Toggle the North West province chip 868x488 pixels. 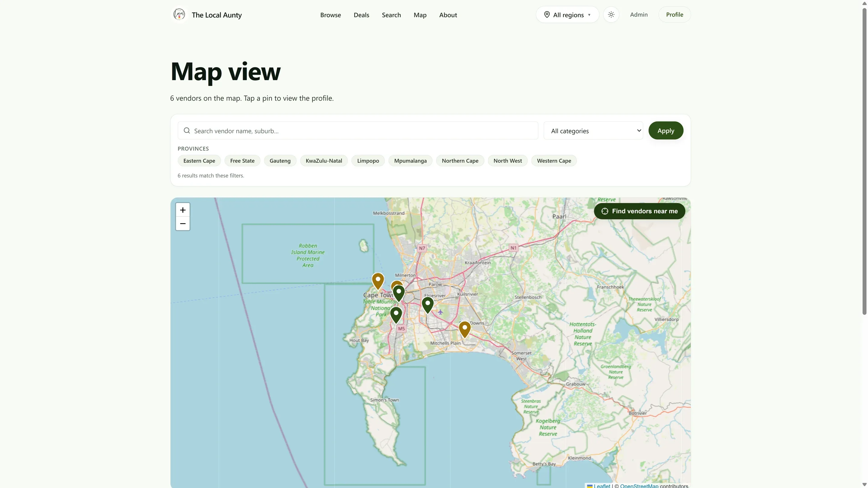pyautogui.click(x=508, y=161)
